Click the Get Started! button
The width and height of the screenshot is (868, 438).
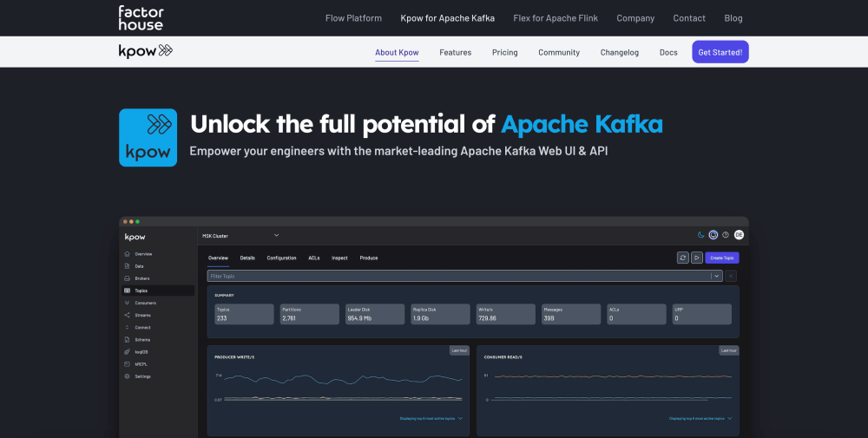(x=720, y=52)
